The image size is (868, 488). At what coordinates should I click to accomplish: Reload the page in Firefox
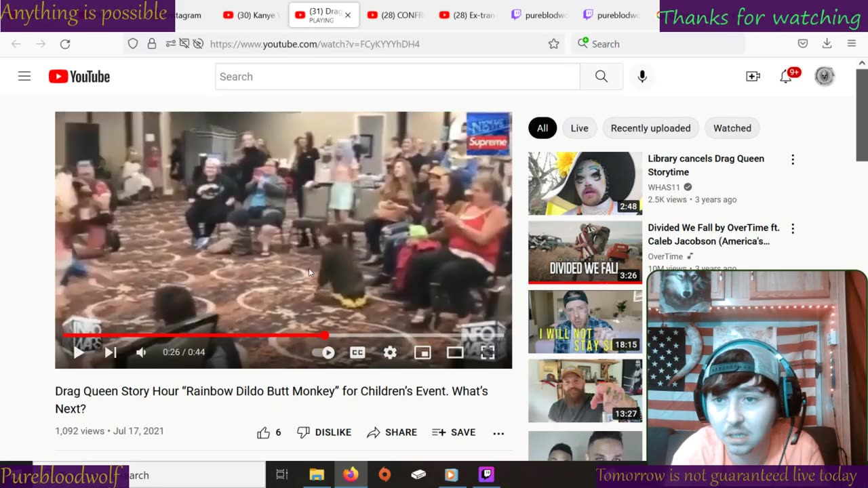click(x=65, y=44)
